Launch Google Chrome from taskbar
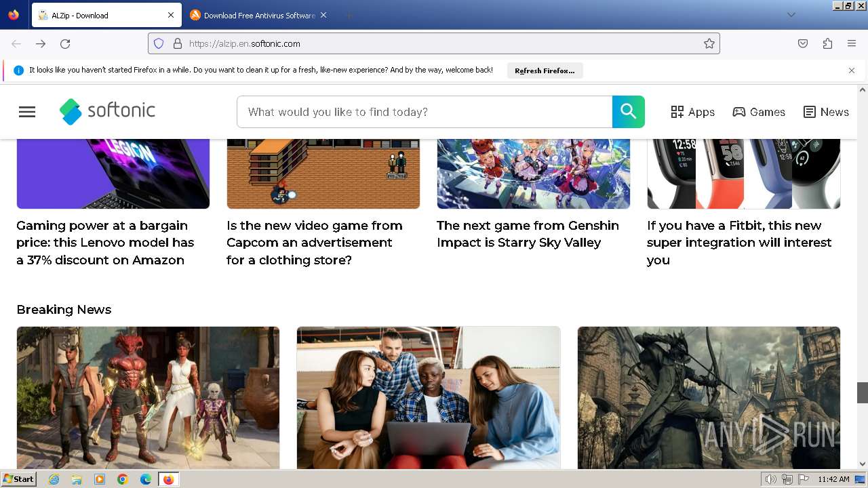The height and width of the screenshot is (488, 868). (x=123, y=479)
